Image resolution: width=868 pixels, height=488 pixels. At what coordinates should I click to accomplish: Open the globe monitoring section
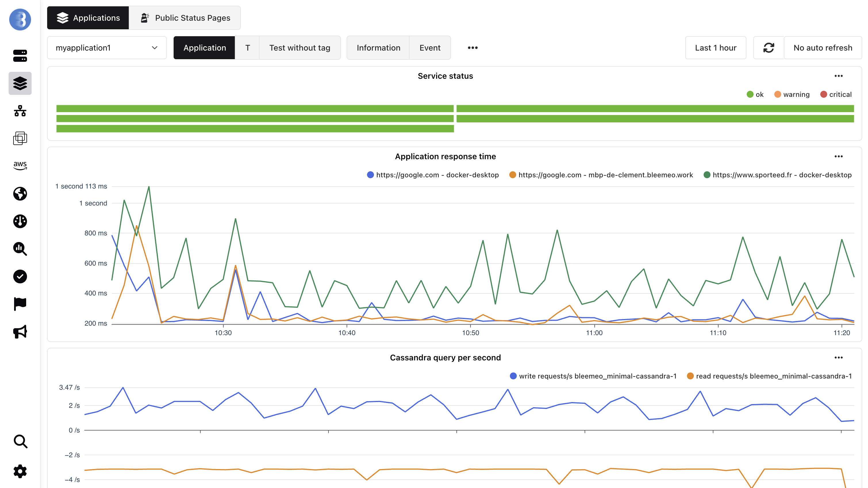(x=20, y=194)
